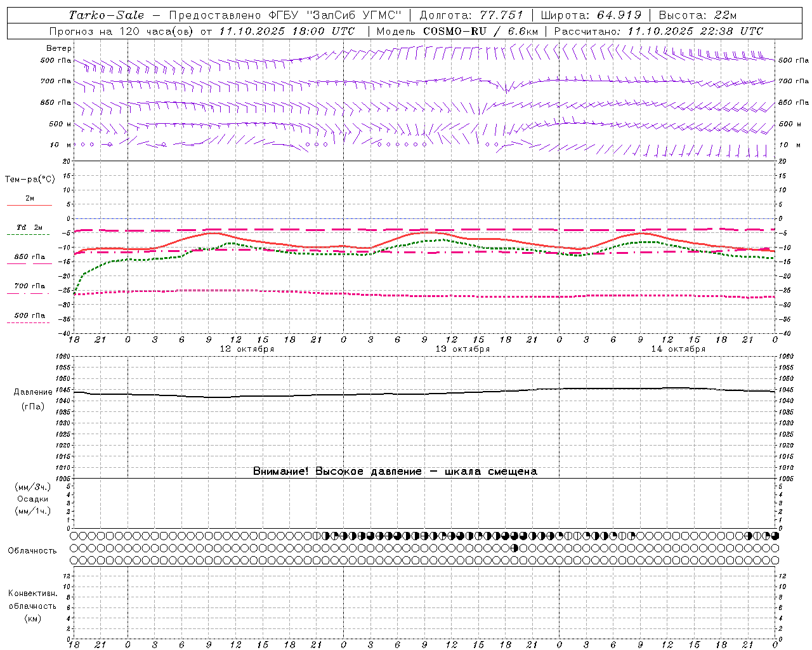Select 'Прогноз на 120 часа(ов)' forecast text
The width and height of the screenshot is (812, 650).
point(122,31)
